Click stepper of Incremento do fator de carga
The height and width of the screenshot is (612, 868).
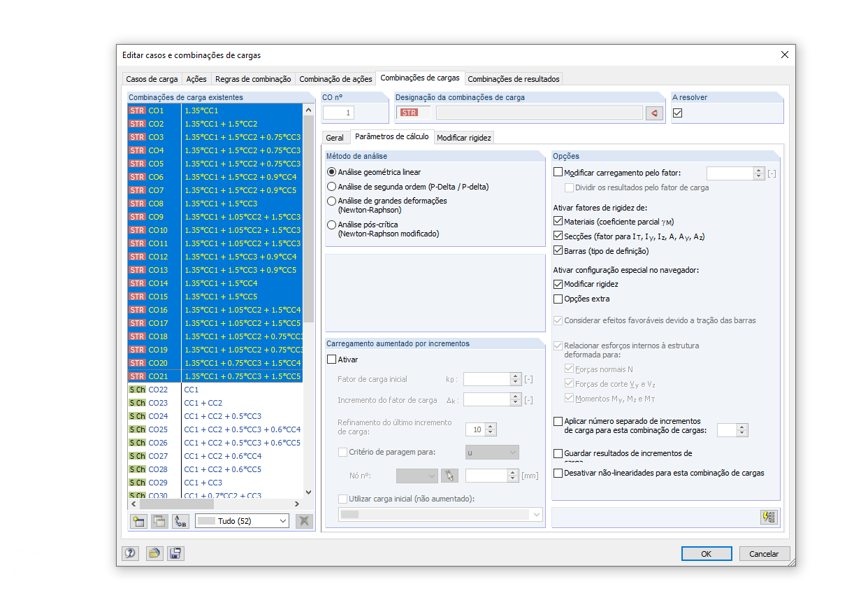pos(516,400)
